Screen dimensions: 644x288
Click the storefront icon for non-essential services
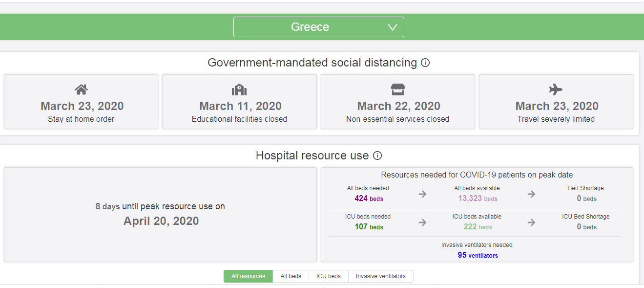coord(398,89)
